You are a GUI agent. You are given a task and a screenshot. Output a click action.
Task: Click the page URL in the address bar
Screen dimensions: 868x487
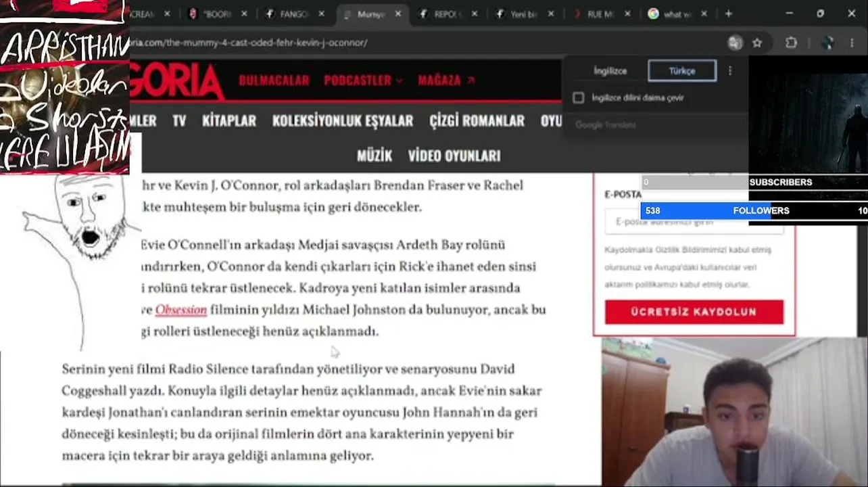(x=249, y=43)
